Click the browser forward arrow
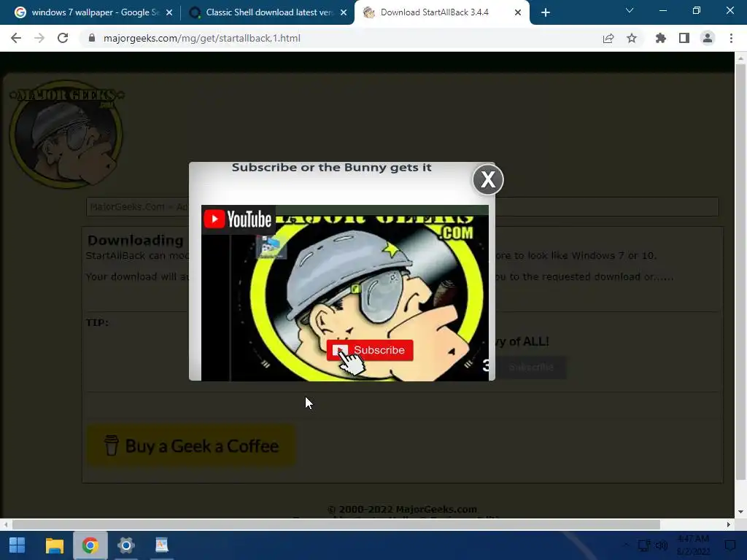 click(39, 38)
